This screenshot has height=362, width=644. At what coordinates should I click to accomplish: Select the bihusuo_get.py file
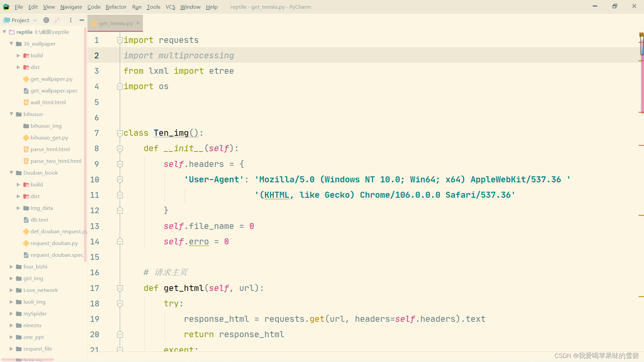point(49,137)
